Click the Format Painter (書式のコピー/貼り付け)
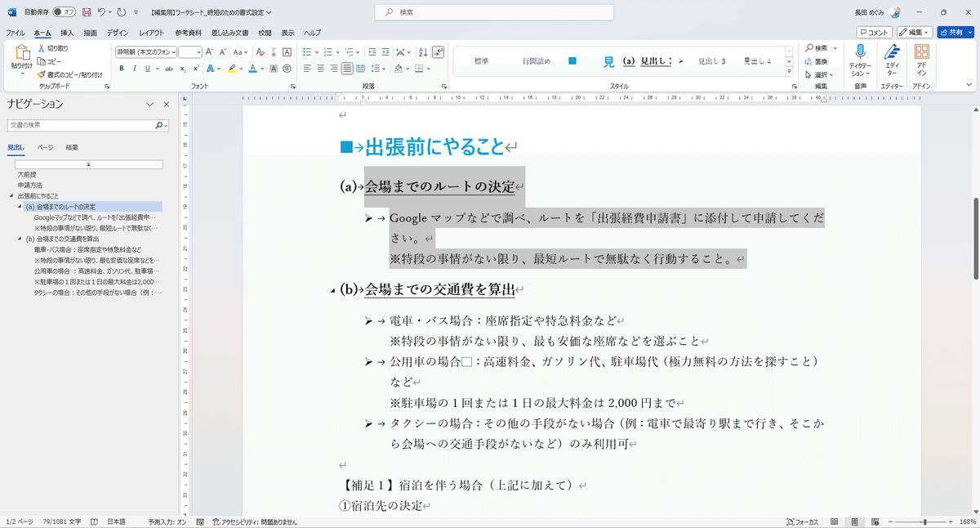The width and height of the screenshot is (980, 528). click(x=69, y=74)
